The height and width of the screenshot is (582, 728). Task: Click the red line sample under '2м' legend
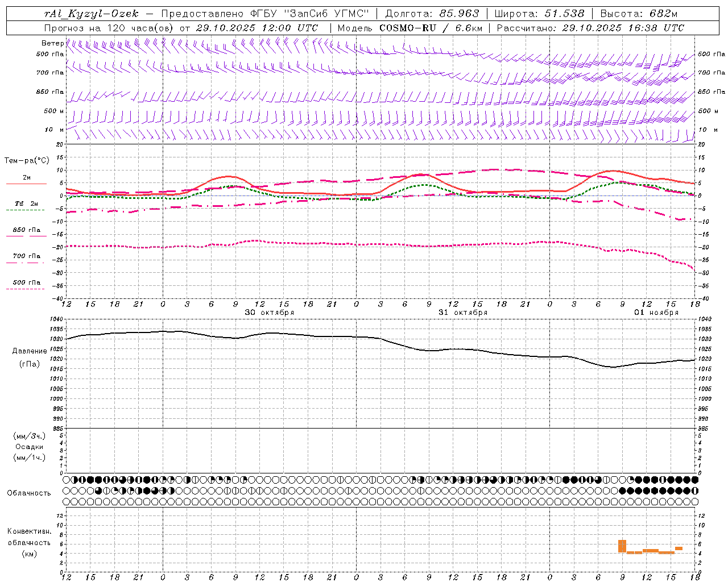26,184
